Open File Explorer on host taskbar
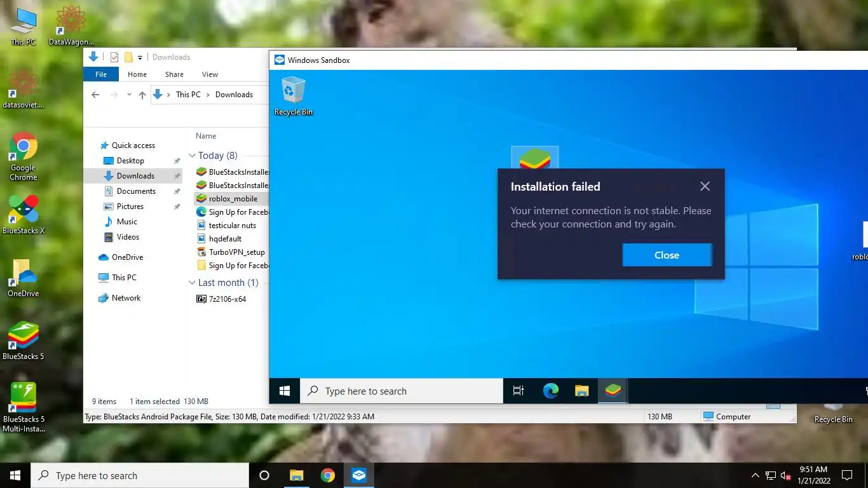Image resolution: width=868 pixels, height=488 pixels. (x=296, y=475)
